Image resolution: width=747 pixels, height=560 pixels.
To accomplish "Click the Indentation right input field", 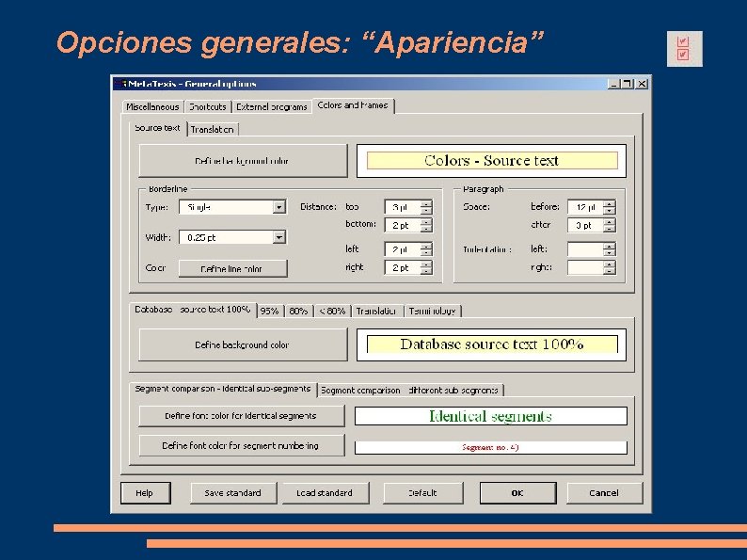I will (x=585, y=267).
